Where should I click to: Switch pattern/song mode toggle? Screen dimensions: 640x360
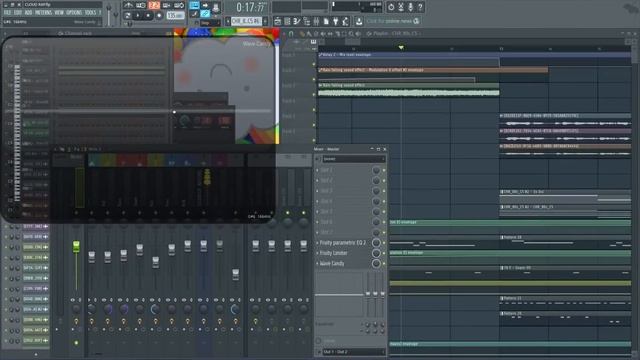coord(128,16)
